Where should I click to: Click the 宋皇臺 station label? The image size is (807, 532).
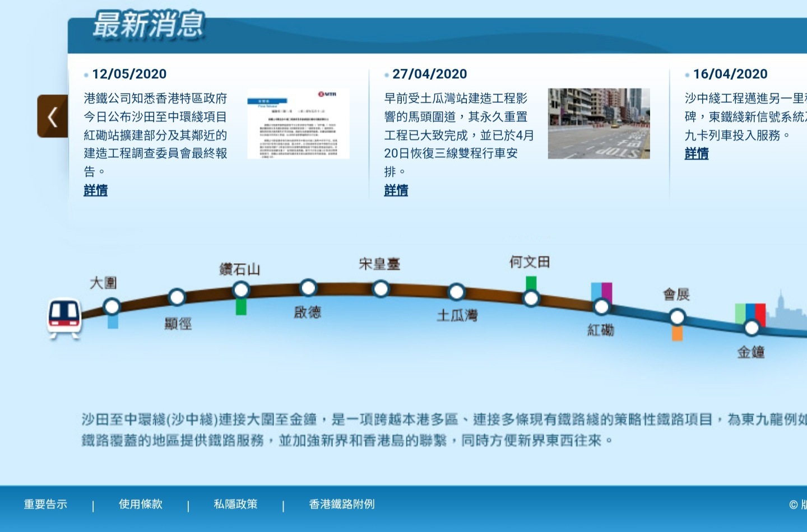(379, 264)
